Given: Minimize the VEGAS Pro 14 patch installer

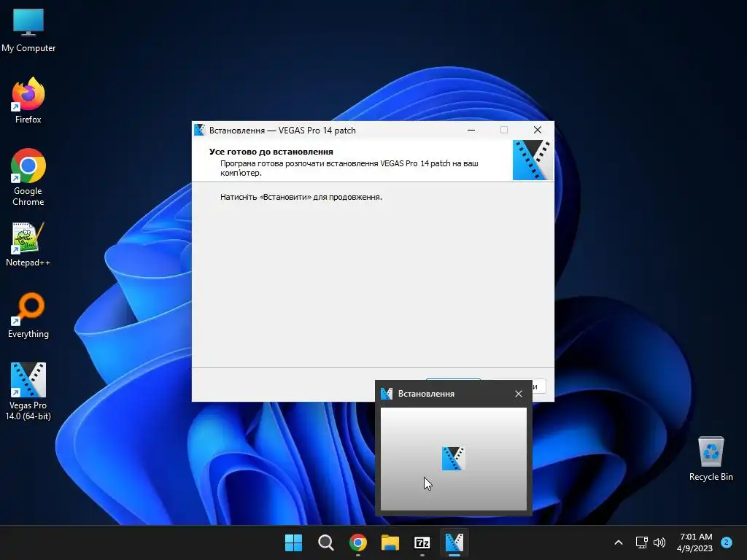Looking at the screenshot, I should pos(471,130).
